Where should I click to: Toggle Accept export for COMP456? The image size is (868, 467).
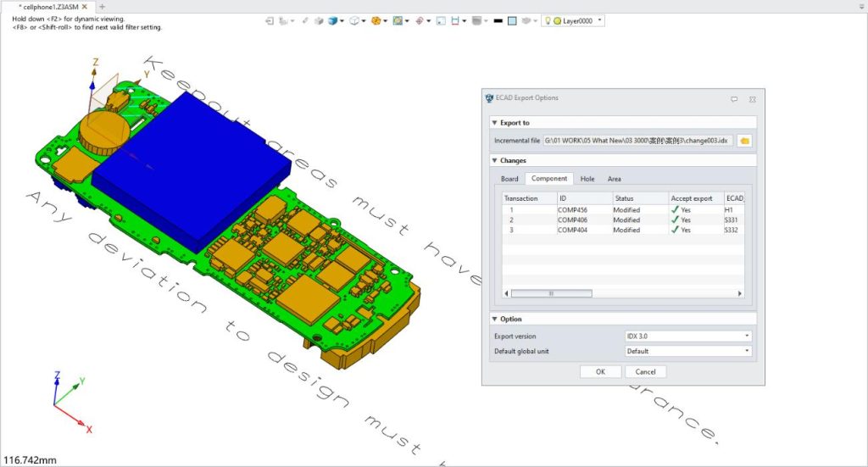[681, 209]
